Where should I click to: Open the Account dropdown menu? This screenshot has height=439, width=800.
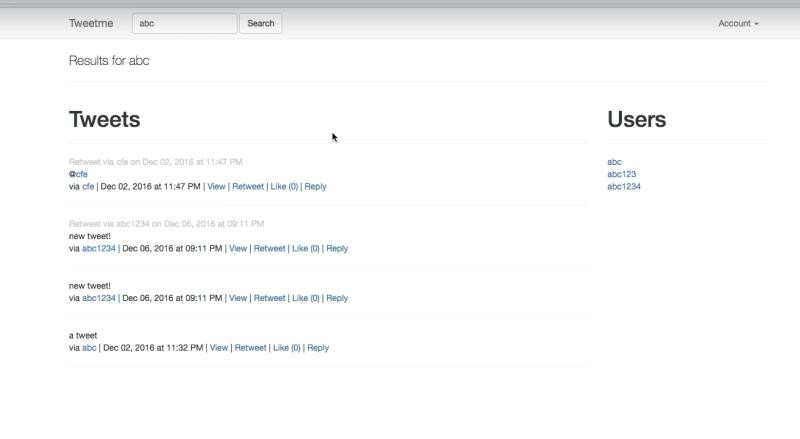[738, 23]
